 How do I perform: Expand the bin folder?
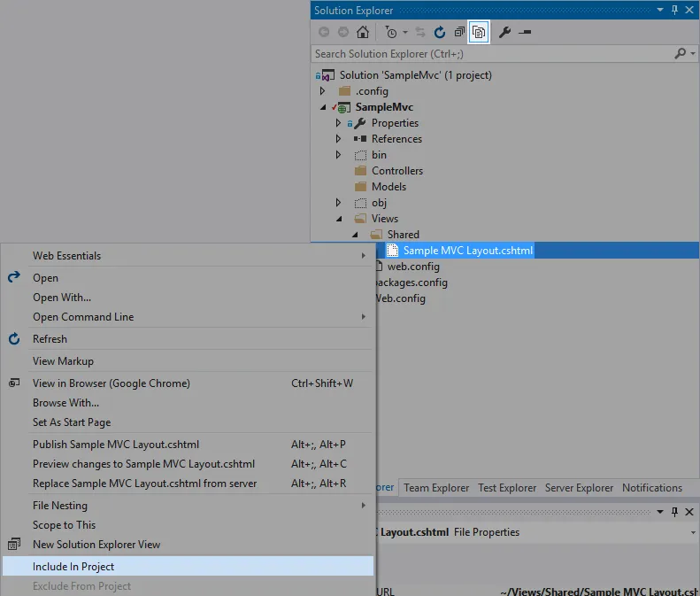click(338, 155)
